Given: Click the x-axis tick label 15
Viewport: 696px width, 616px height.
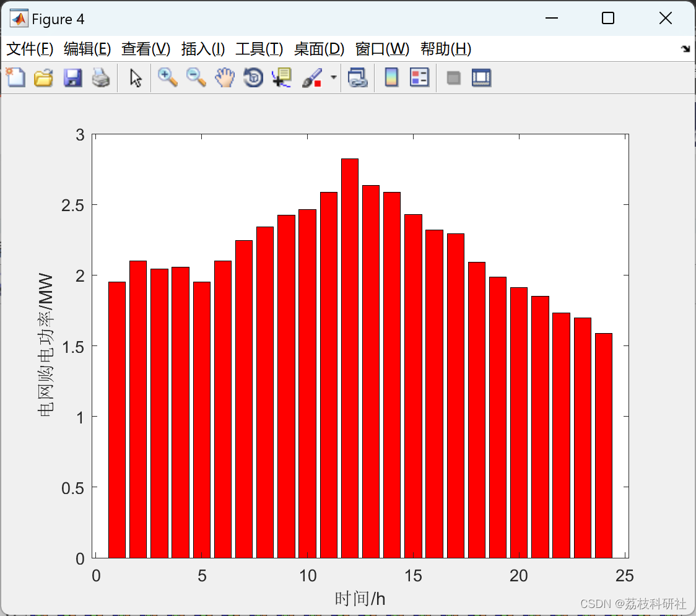Looking at the screenshot, I should point(413,576).
